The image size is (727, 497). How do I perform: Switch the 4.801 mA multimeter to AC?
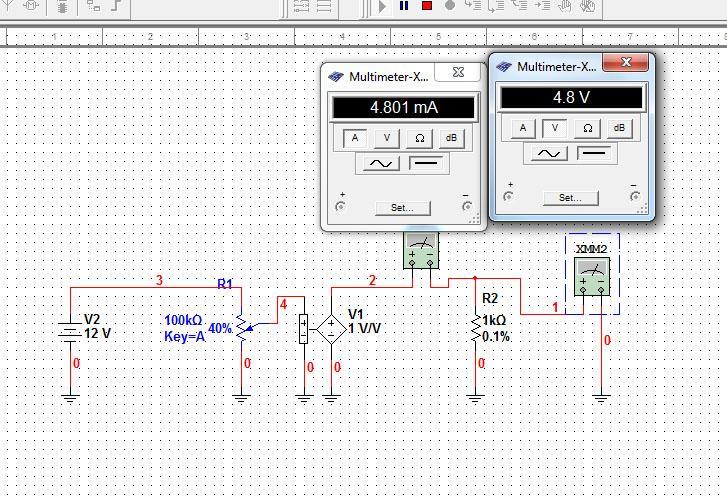(381, 164)
